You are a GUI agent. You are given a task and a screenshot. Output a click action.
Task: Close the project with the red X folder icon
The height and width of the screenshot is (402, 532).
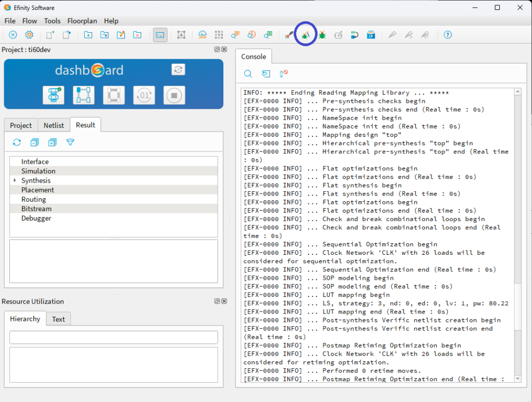[137, 35]
